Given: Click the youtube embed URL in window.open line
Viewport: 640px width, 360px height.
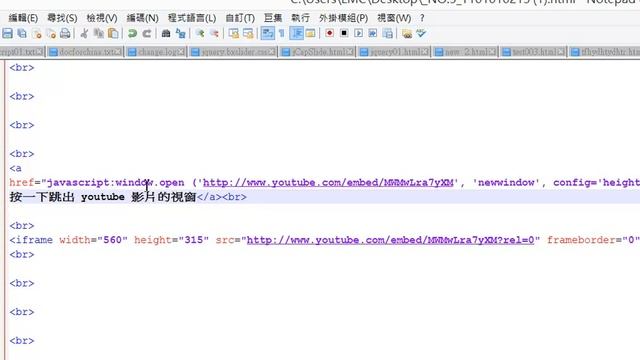Looking at the screenshot, I should tap(328, 182).
